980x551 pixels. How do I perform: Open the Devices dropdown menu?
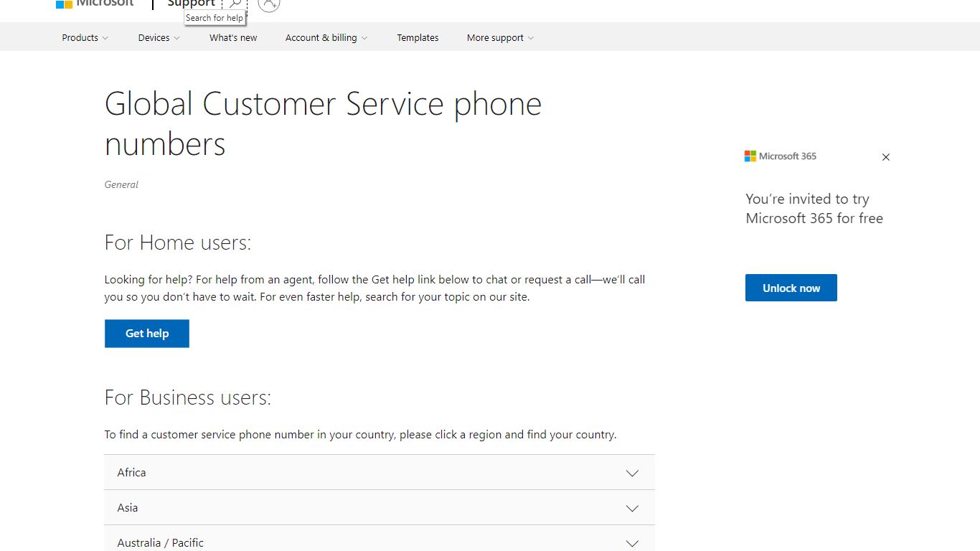(159, 38)
